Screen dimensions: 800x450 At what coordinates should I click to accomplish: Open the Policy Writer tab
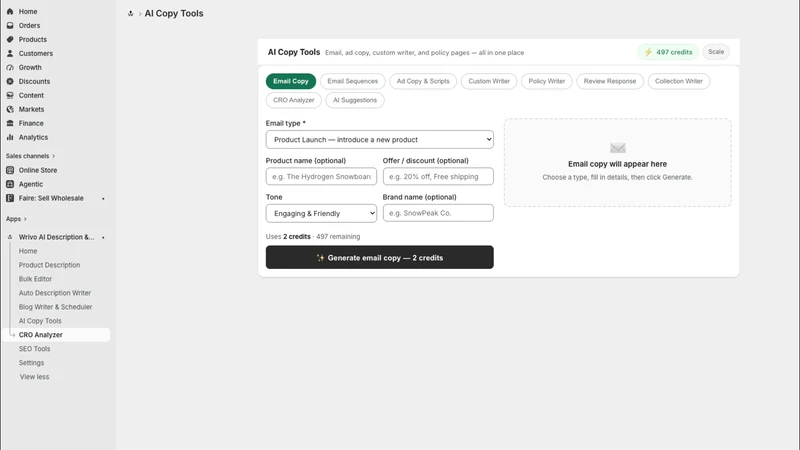point(546,81)
